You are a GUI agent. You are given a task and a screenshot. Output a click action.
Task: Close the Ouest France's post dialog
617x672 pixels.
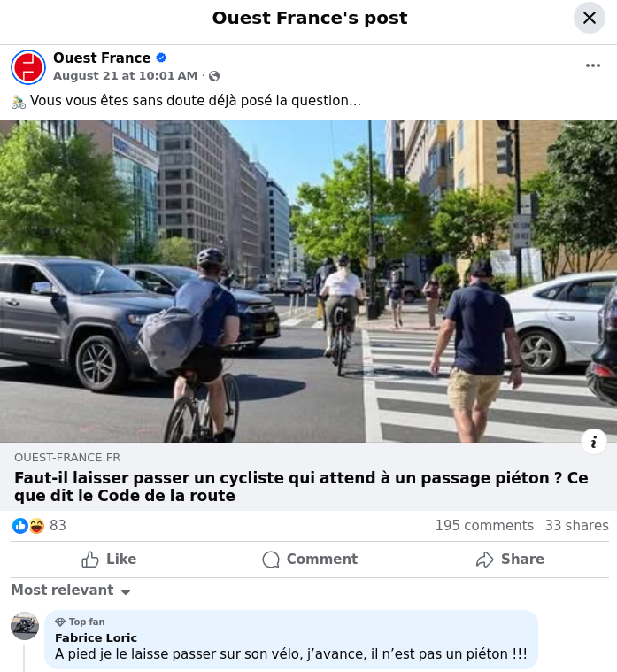pos(590,18)
